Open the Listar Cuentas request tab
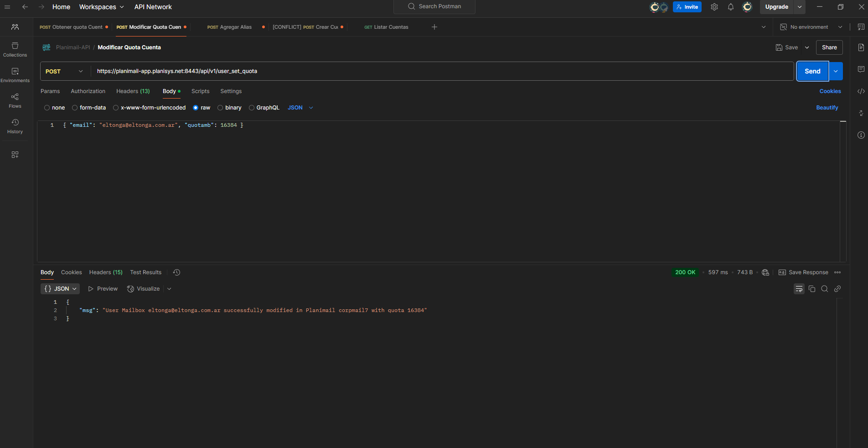 point(386,27)
